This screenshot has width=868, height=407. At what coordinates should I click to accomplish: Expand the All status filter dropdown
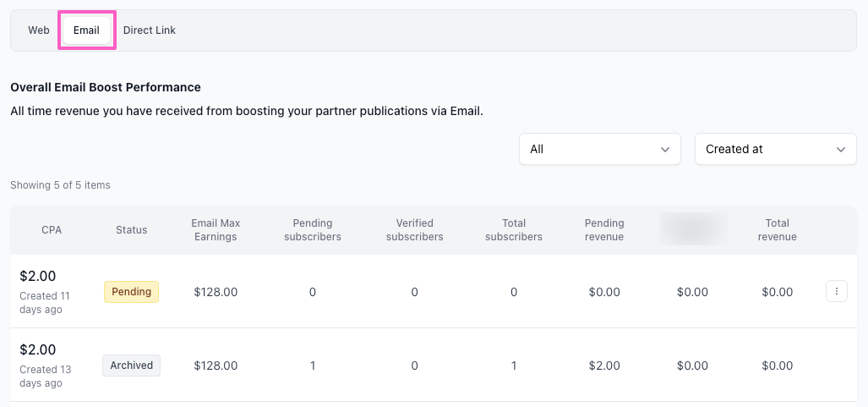[x=599, y=149]
